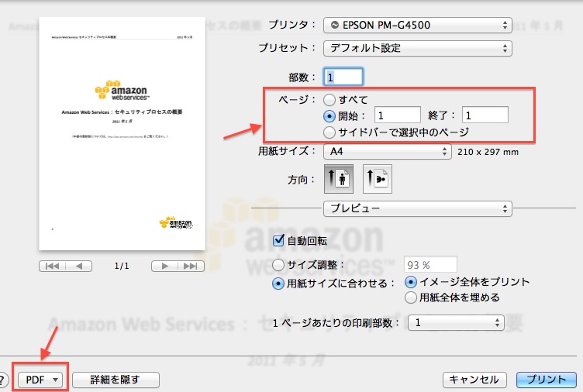This screenshot has height=392, width=583.
Task: Open the プレビュー options dropdown
Action: (418, 208)
